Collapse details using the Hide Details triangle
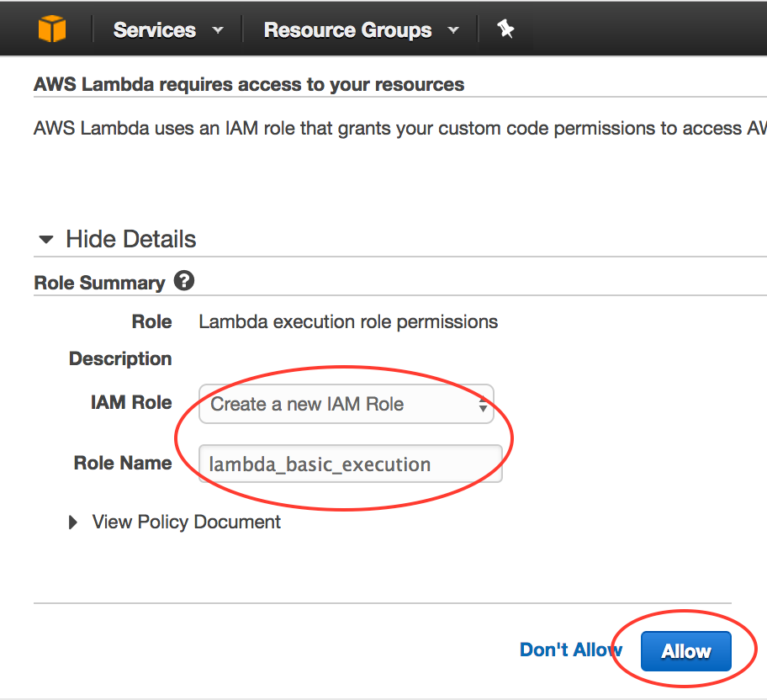Image resolution: width=767 pixels, height=700 pixels. click(46, 239)
